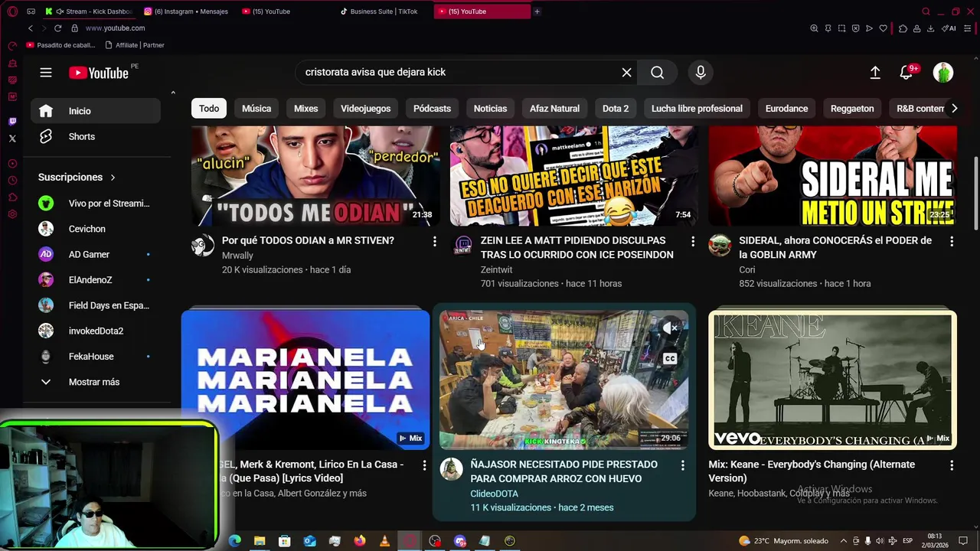Go back with browser back arrow
Image resolution: width=980 pixels, height=551 pixels.
point(31,28)
